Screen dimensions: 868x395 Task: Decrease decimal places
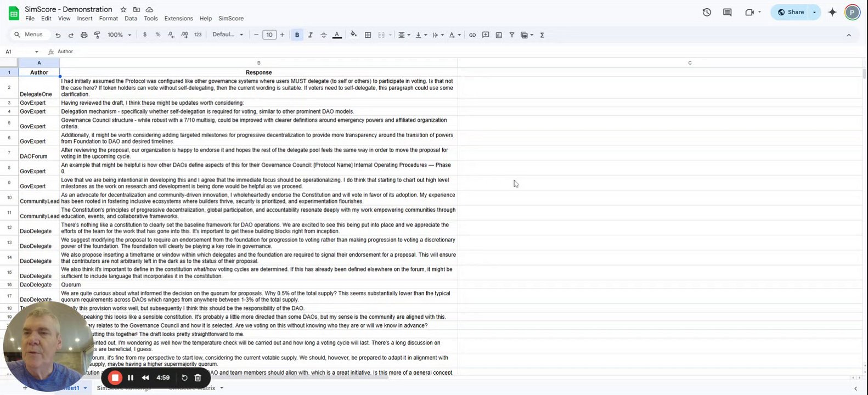tap(171, 35)
